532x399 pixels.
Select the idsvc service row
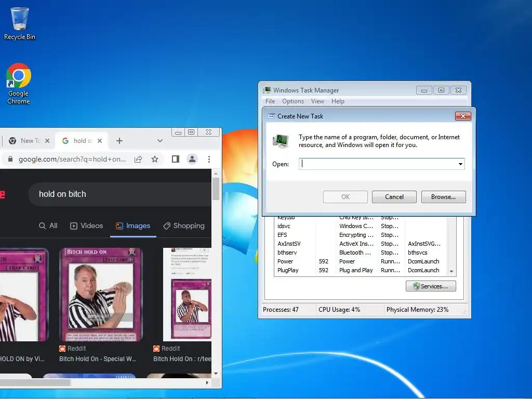pyautogui.click(x=361, y=226)
